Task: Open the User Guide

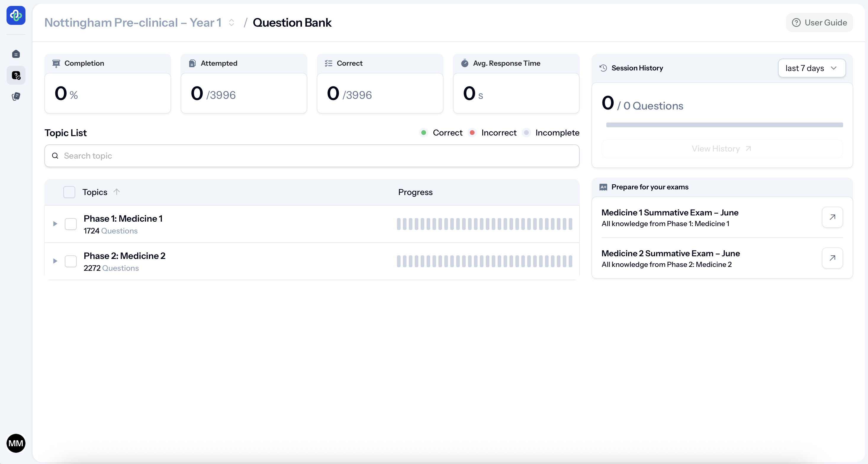Action: pyautogui.click(x=819, y=22)
